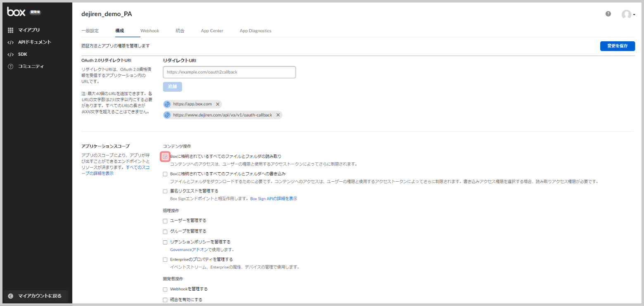Check the ユーザーを管理する checkbox
This screenshot has height=306, width=644.
click(x=165, y=221)
